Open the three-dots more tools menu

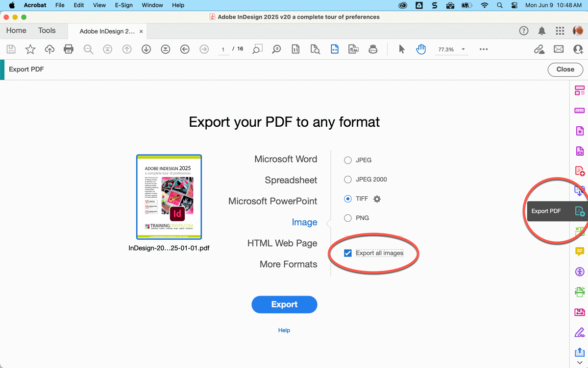tap(484, 49)
